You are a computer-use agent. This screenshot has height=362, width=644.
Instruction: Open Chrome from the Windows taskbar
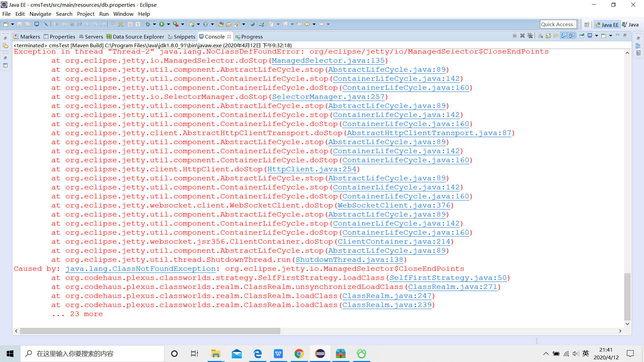[x=299, y=354]
